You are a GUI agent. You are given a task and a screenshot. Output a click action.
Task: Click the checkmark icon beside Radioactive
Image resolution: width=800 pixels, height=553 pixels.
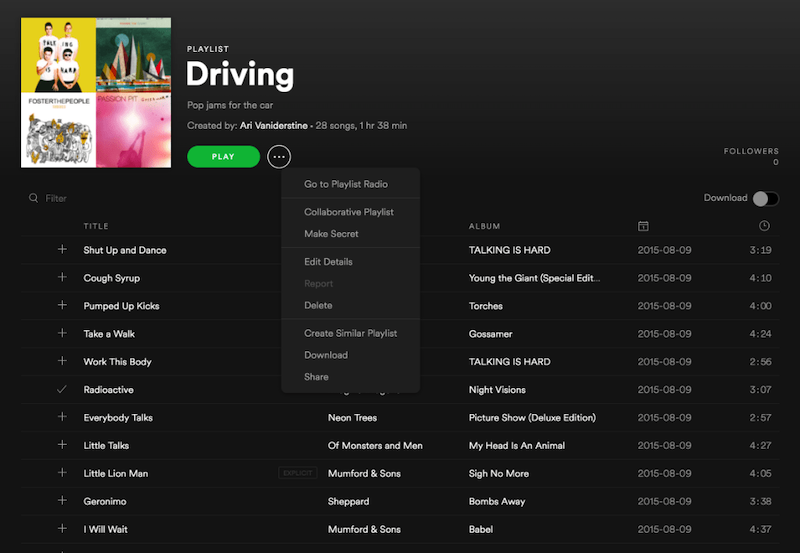(62, 389)
